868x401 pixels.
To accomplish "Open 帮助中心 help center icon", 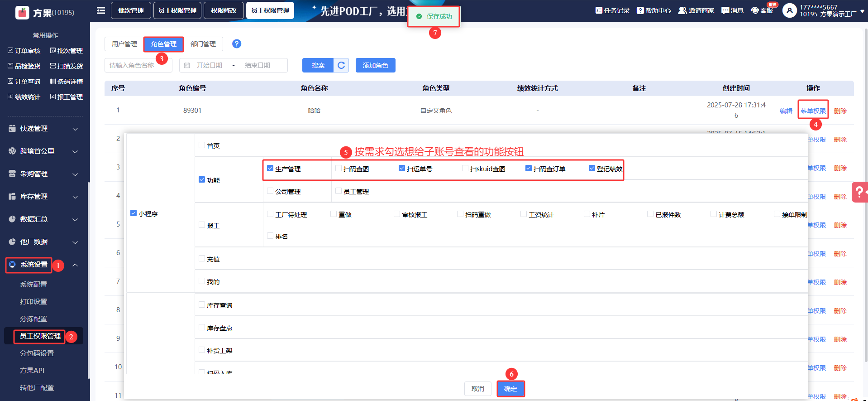I will 640,10.
